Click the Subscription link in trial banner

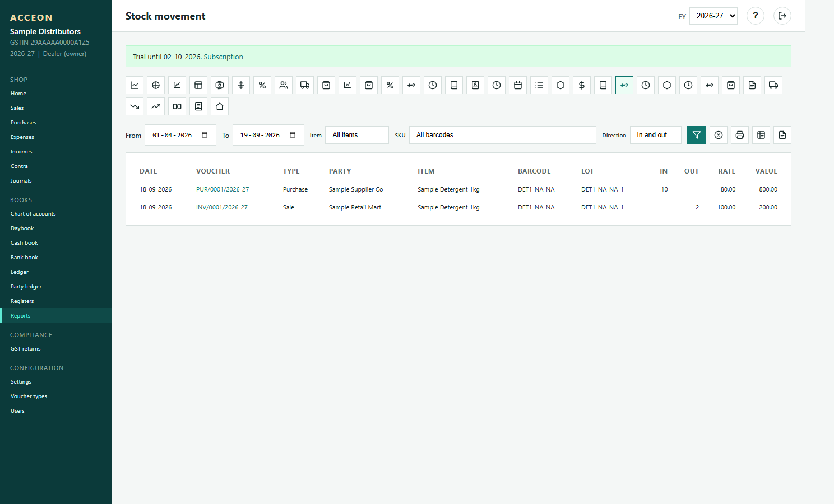point(223,57)
